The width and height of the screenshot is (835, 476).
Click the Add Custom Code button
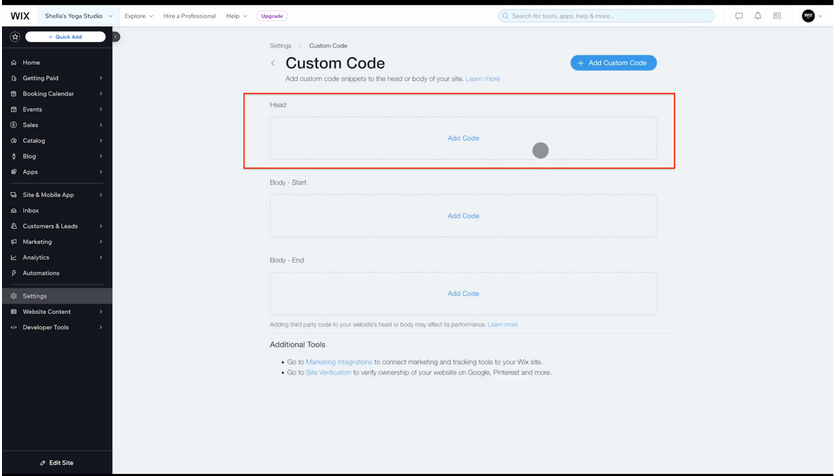613,63
